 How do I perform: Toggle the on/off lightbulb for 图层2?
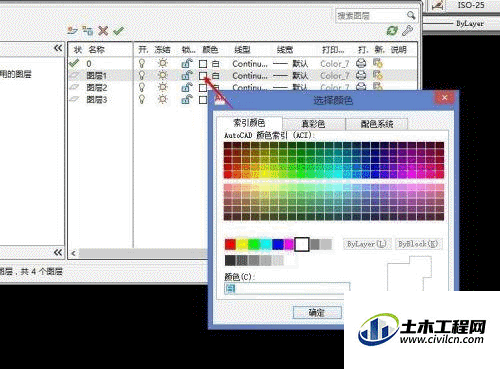pos(142,87)
